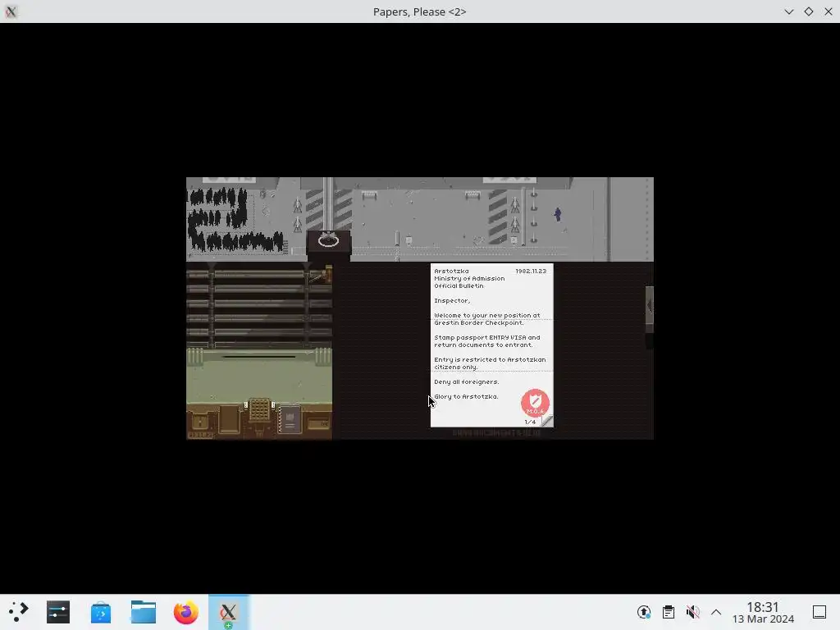This screenshot has height=630, width=840.
Task: Open Dolphin file manager from taskbar
Action: [x=143, y=612]
